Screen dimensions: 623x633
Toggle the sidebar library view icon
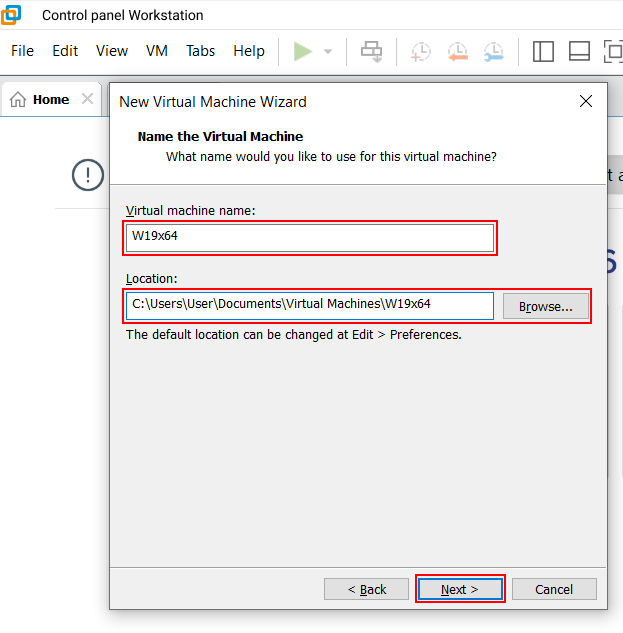[x=543, y=52]
